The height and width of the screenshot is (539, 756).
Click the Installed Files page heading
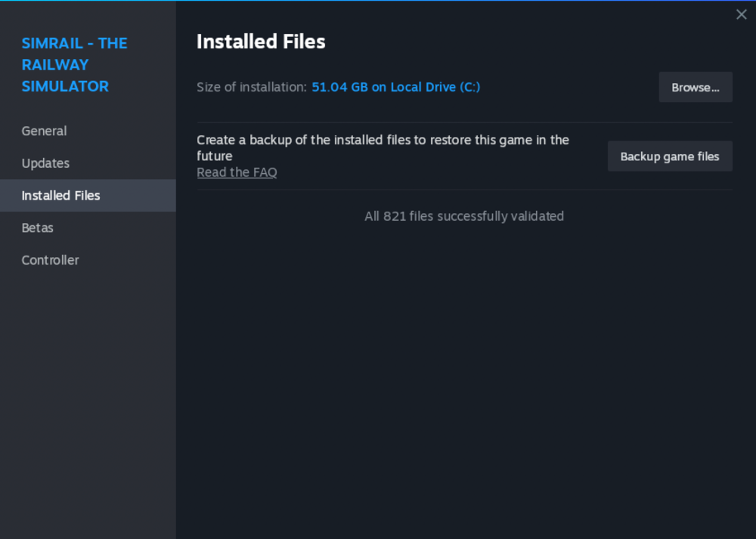click(x=261, y=42)
